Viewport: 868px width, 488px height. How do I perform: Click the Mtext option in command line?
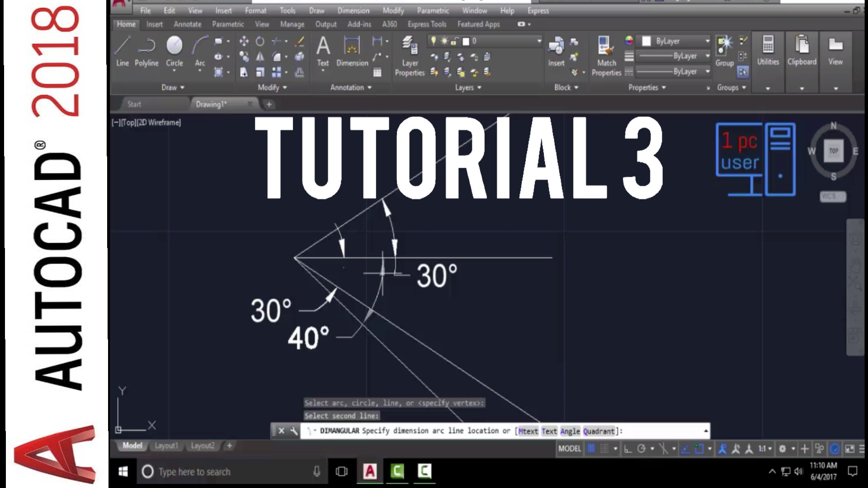pyautogui.click(x=528, y=431)
